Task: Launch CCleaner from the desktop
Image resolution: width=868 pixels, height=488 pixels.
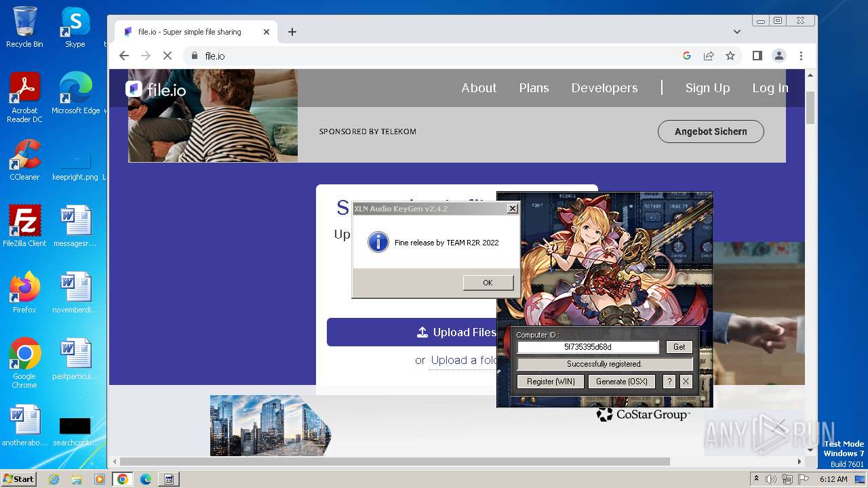Action: click(x=24, y=160)
